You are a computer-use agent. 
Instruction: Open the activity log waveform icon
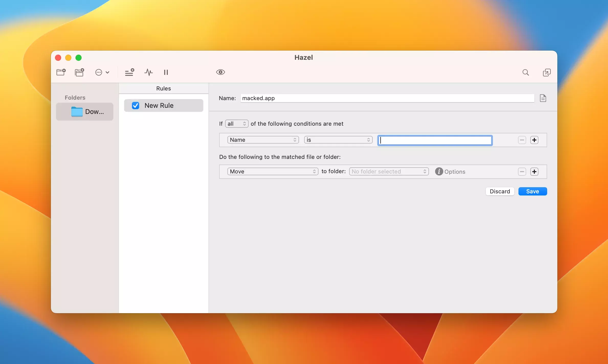coord(148,72)
